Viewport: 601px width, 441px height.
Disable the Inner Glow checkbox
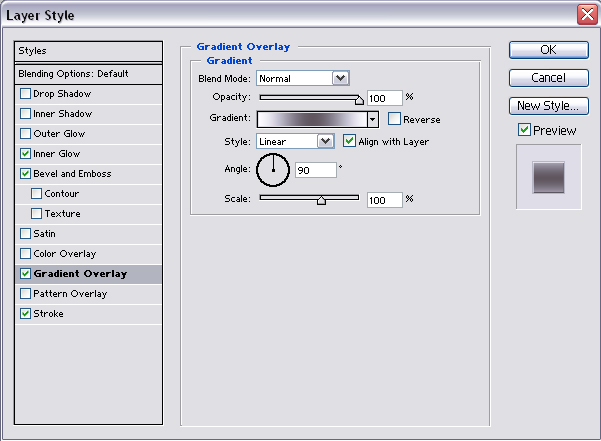(x=25, y=154)
